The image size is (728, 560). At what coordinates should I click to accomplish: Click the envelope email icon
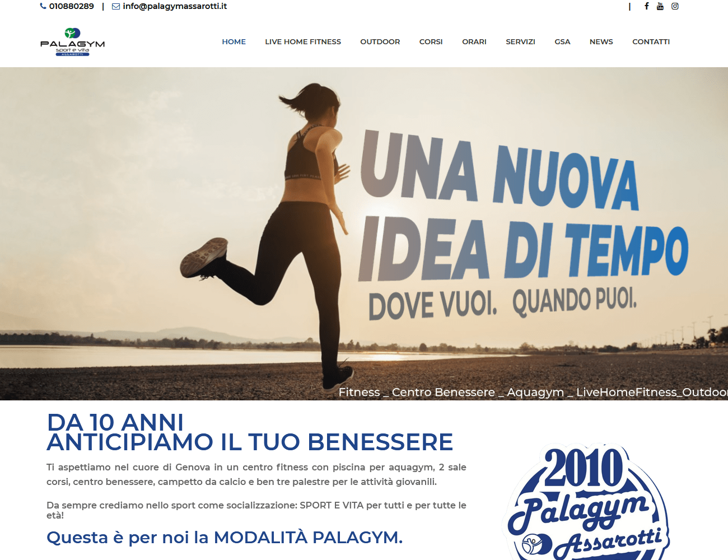click(x=116, y=6)
